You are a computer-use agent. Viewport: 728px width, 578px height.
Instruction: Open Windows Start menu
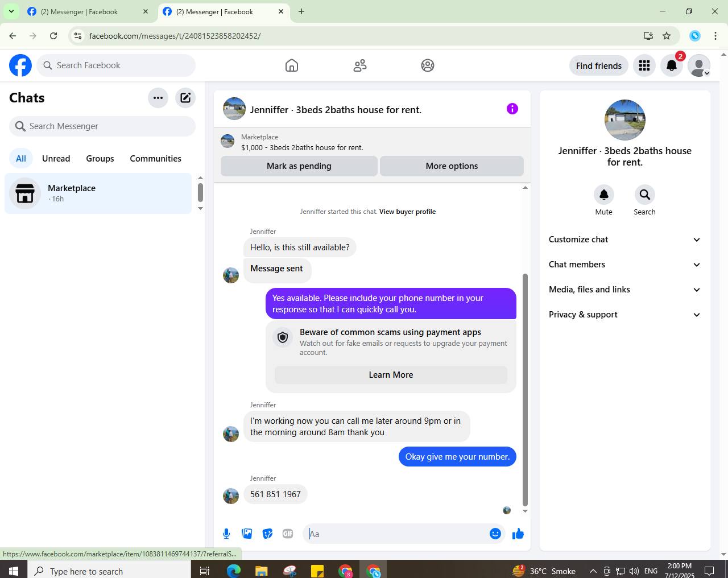[x=14, y=571]
